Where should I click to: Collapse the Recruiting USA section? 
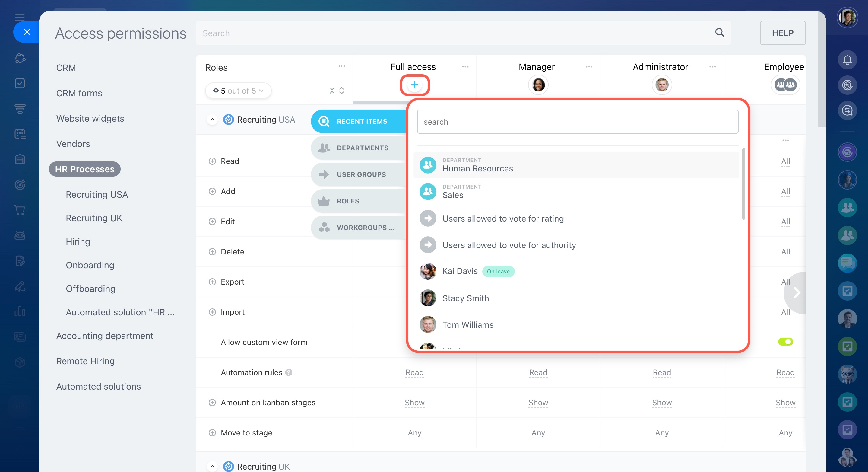point(212,120)
